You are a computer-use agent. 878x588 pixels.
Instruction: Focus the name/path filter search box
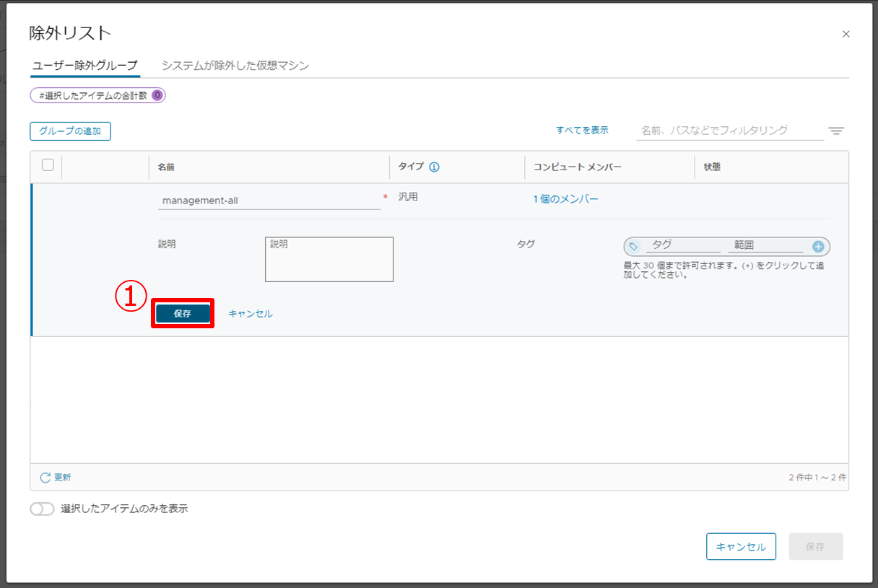[729, 131]
